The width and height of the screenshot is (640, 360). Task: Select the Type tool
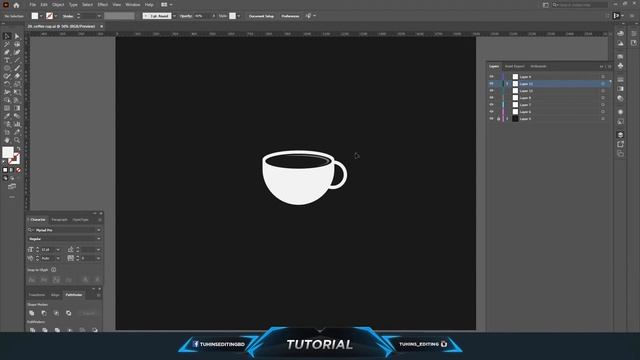pos(7,60)
